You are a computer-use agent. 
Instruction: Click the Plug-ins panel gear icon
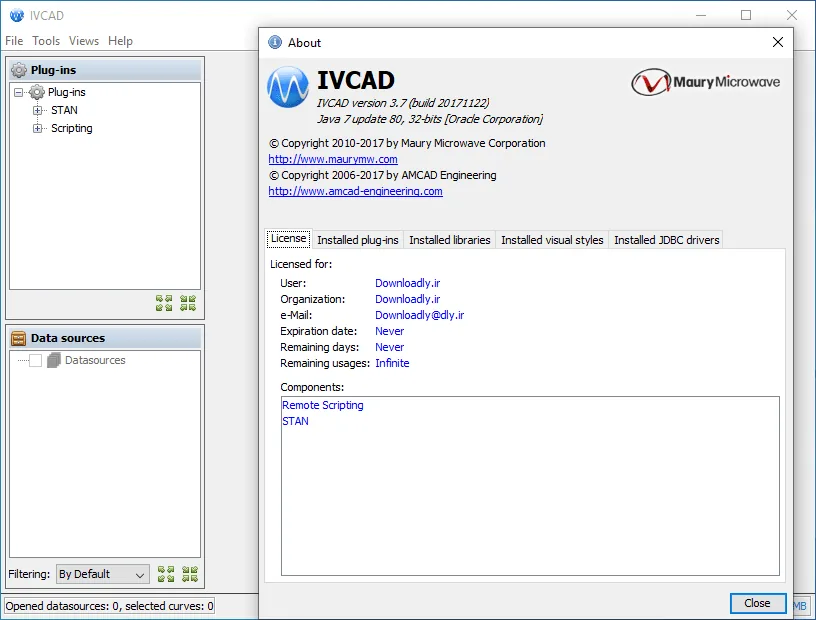[19, 70]
